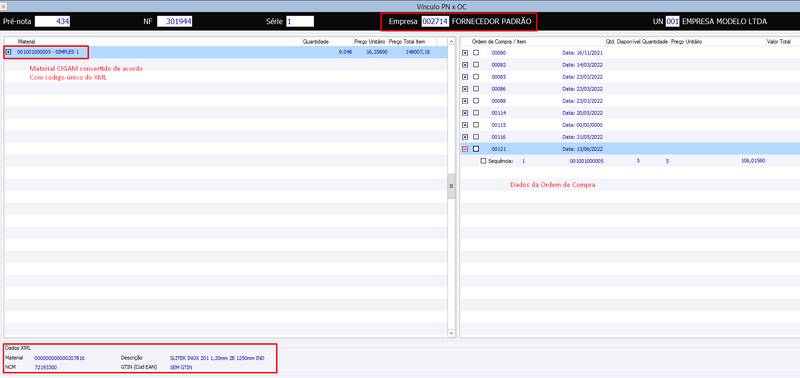Select order number 00085
Image resolution: width=800 pixels, height=378 pixels.
[x=498, y=77]
